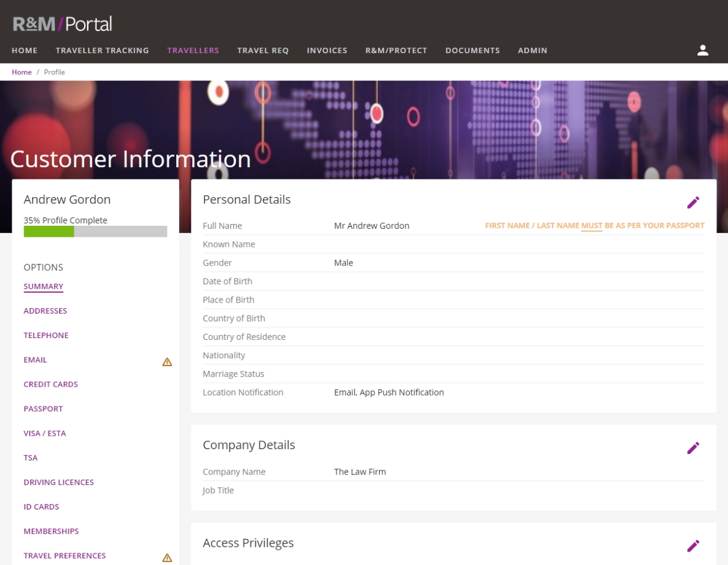Click the 35% profile completion bar
This screenshot has width=728, height=565.
coord(95,232)
